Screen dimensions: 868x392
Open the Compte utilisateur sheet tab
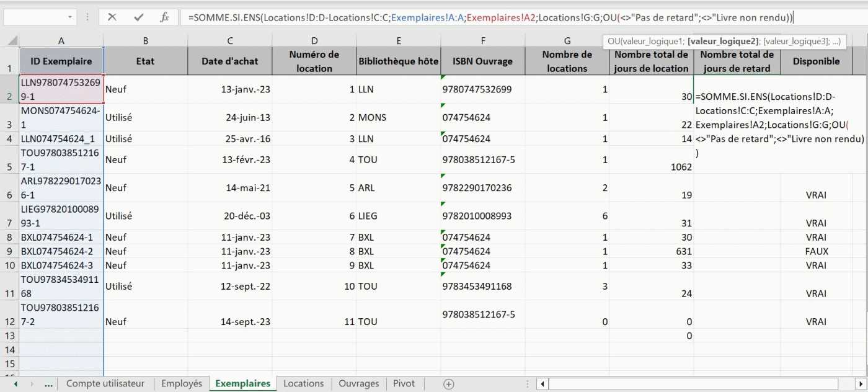(x=105, y=384)
